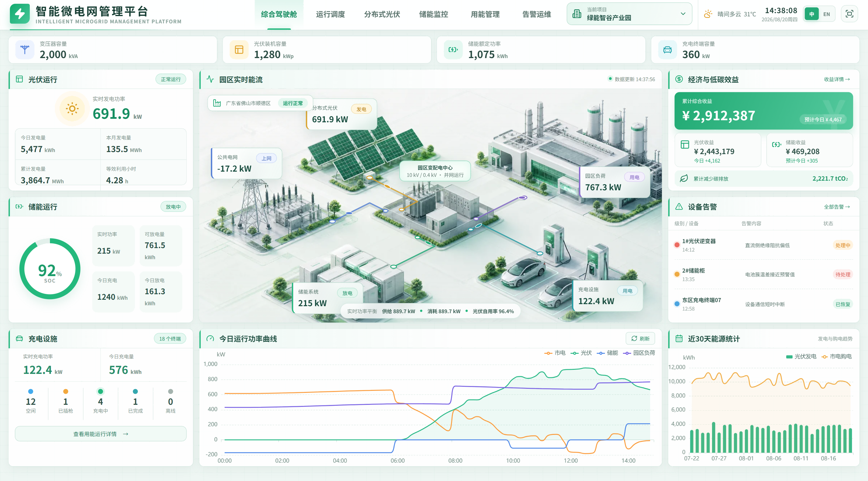Open the 当前项目 绿能智谷产业园 dropdown

pos(629,14)
